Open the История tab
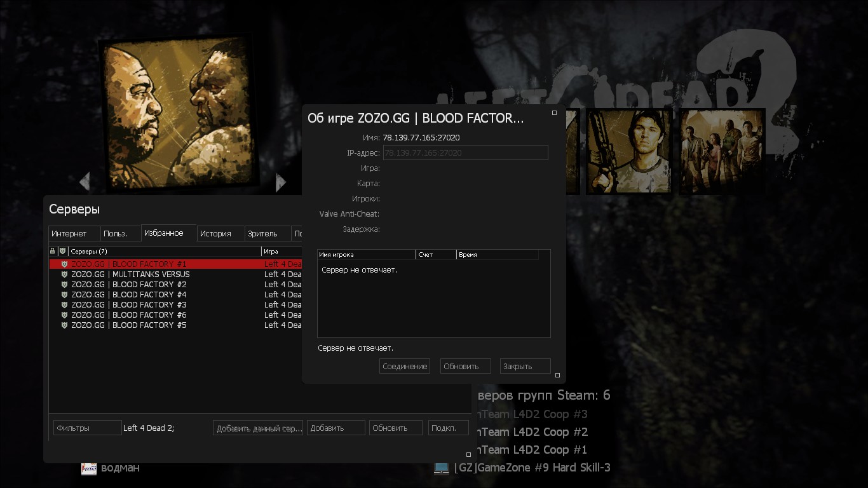This screenshot has width=868, height=488. click(x=220, y=233)
